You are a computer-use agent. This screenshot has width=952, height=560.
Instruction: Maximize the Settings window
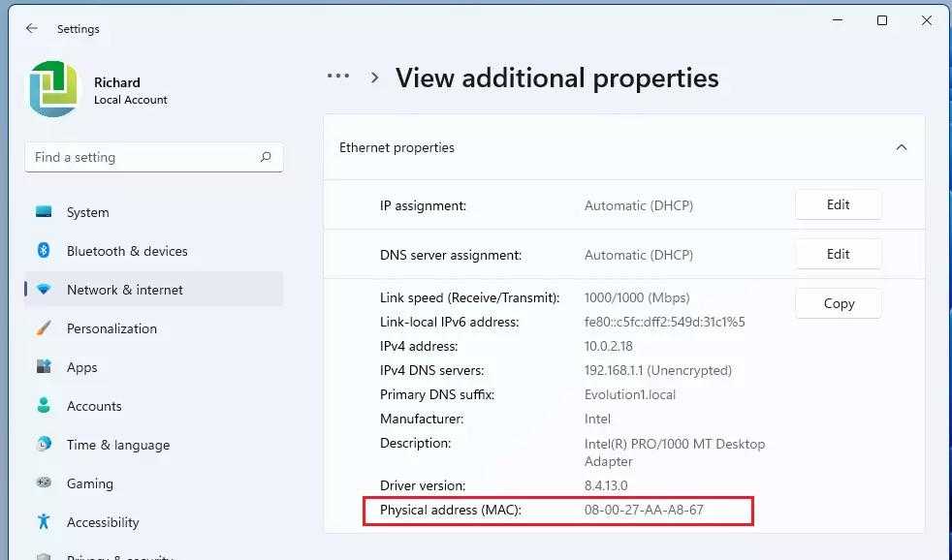click(x=881, y=20)
